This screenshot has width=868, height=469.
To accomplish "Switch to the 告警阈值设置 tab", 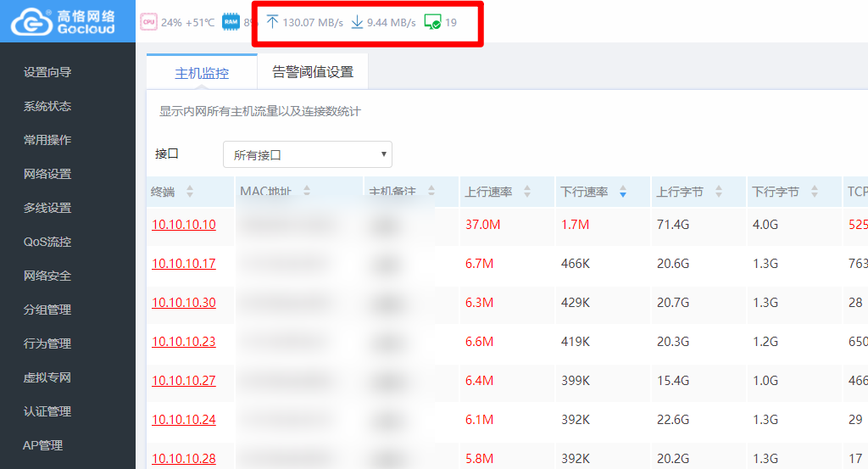I will [x=313, y=72].
